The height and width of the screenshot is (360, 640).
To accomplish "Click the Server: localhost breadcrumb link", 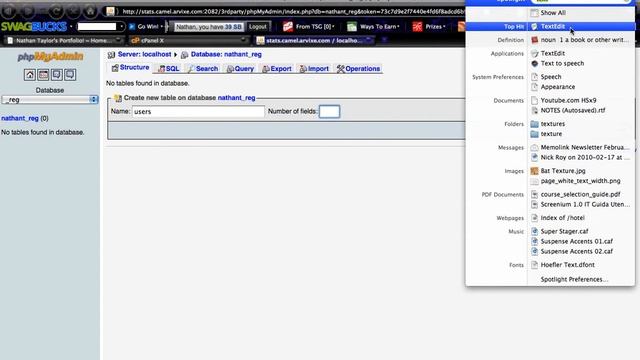I will [x=144, y=54].
